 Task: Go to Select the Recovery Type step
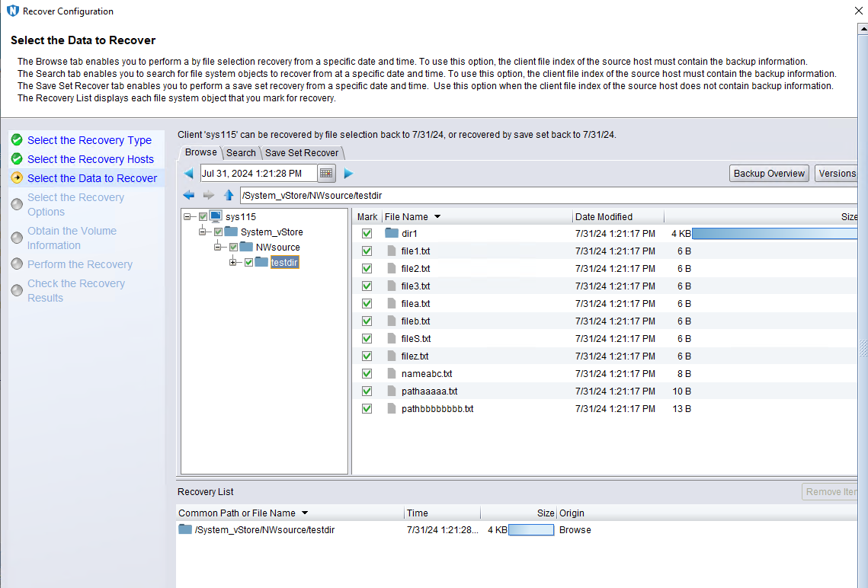pos(89,140)
